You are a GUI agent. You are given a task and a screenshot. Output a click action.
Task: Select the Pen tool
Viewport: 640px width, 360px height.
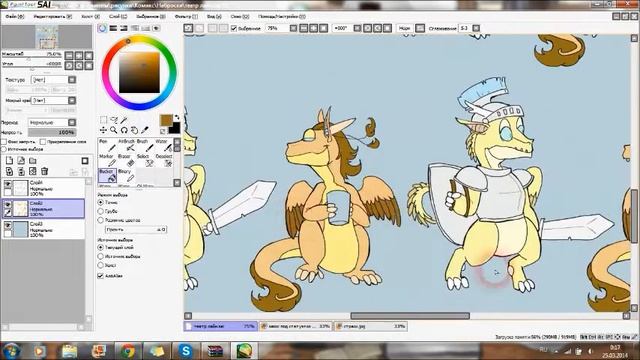107,146
